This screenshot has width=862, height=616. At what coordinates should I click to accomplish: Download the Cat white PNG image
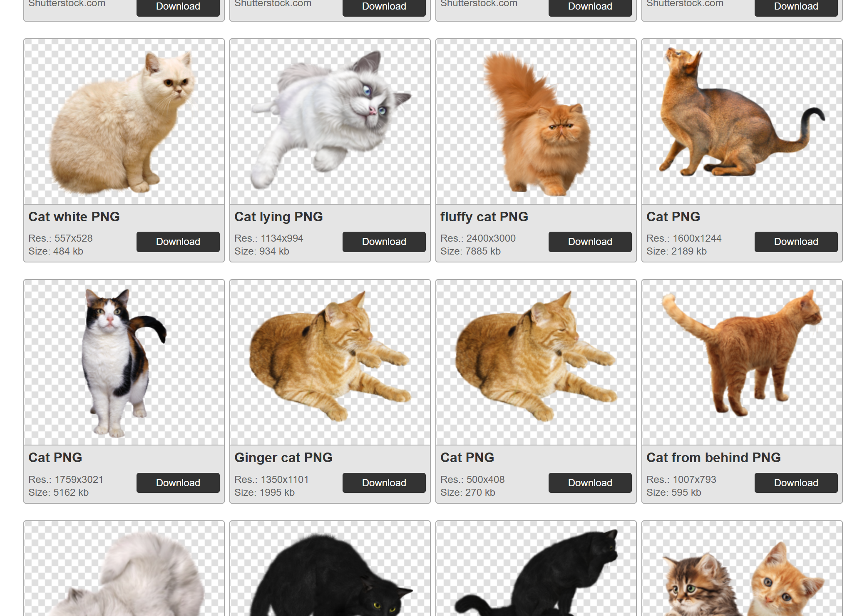(178, 242)
